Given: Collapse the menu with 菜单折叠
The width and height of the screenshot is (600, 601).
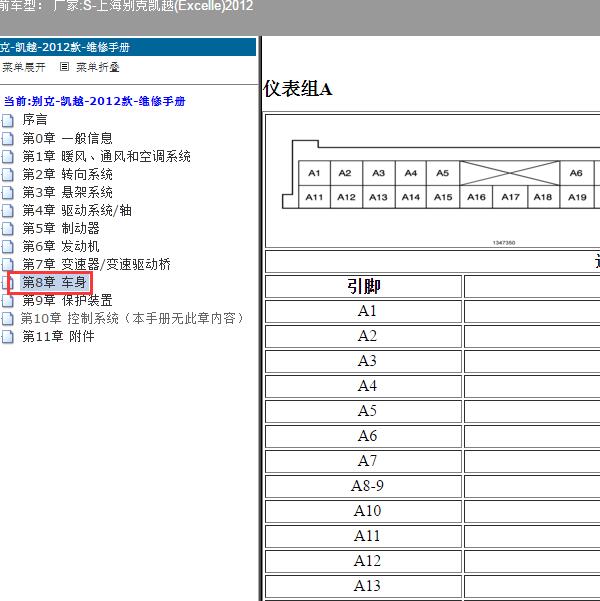Looking at the screenshot, I should (98, 67).
